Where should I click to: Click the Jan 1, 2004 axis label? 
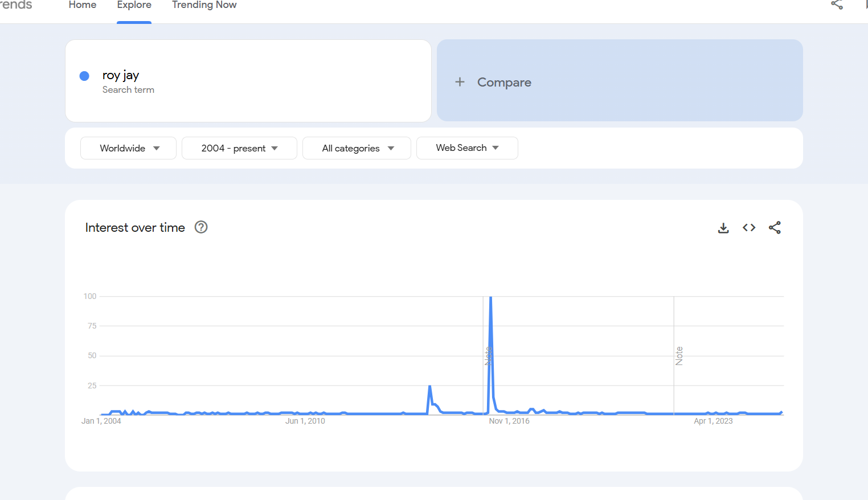coord(101,421)
